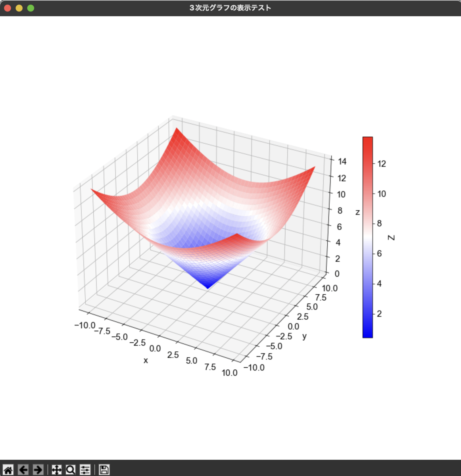Open the Configure subplots sliders icon

(x=85, y=470)
